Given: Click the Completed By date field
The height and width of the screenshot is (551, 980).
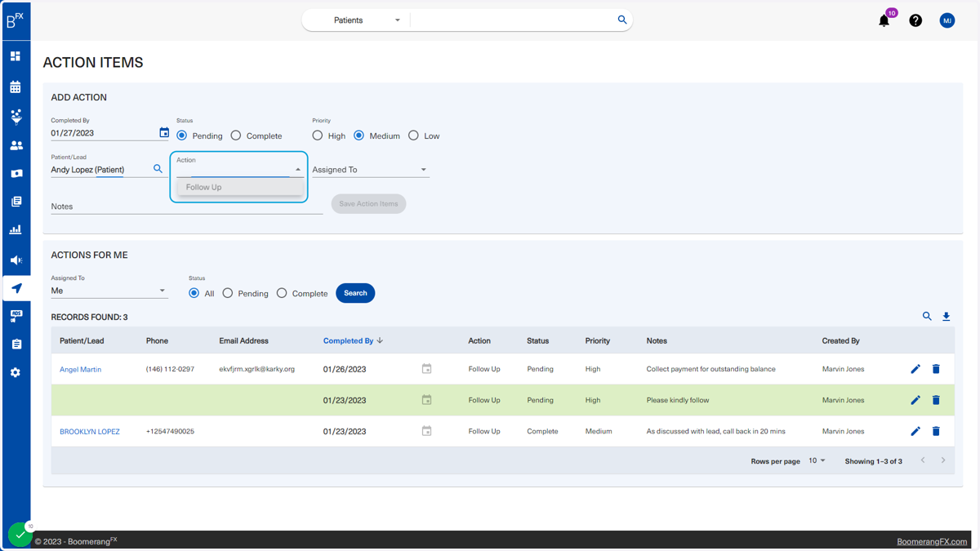Looking at the screenshot, I should tap(104, 133).
